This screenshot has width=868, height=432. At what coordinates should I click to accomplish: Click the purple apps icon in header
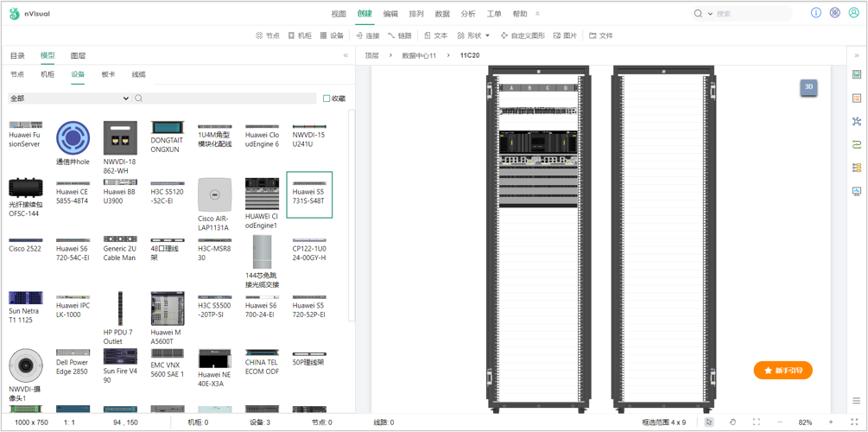835,13
